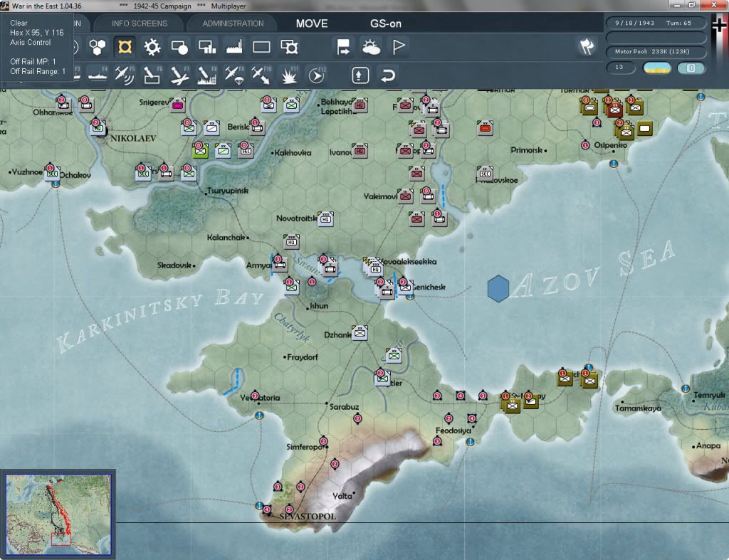The height and width of the screenshot is (560, 729).
Task: Select the highlighted orange unit-mode icon
Action: click(125, 47)
